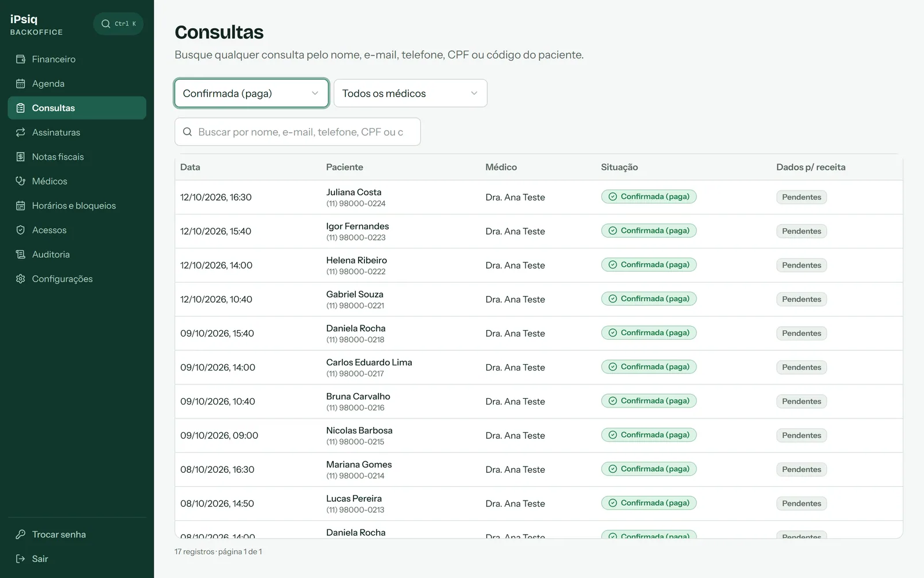Image resolution: width=924 pixels, height=578 pixels.
Task: Click patient name Gabriel Souza
Action: 355,294
